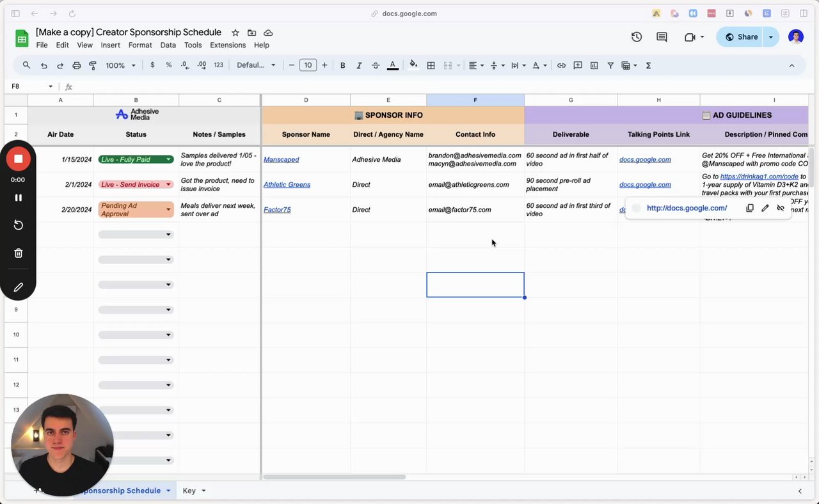Viewport: 819px width, 504px height.
Task: Open the File menu
Action: coord(42,45)
